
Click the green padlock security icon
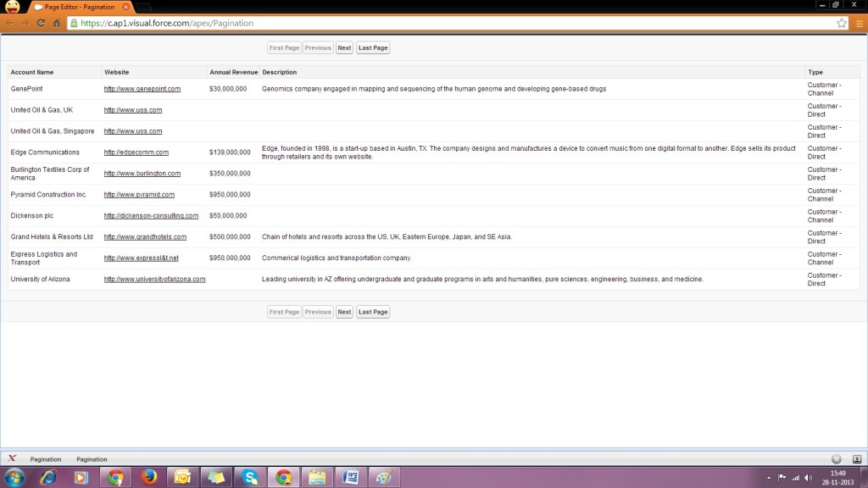coord(75,23)
